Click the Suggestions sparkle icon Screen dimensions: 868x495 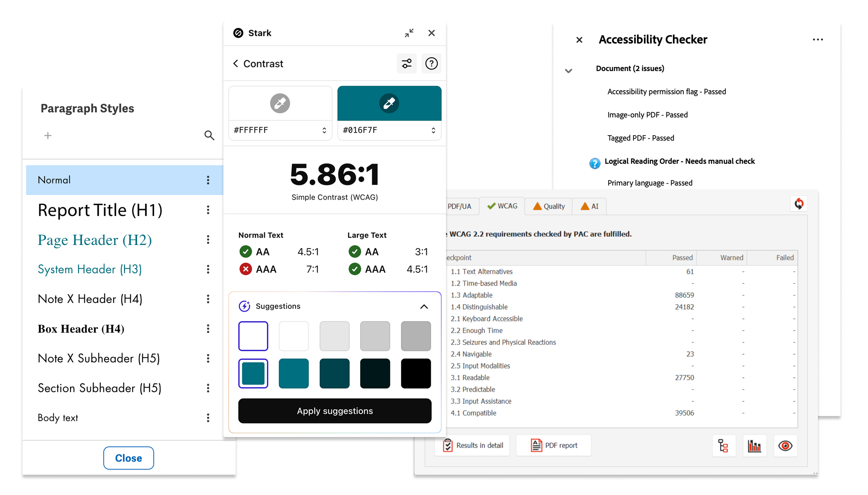click(x=244, y=306)
